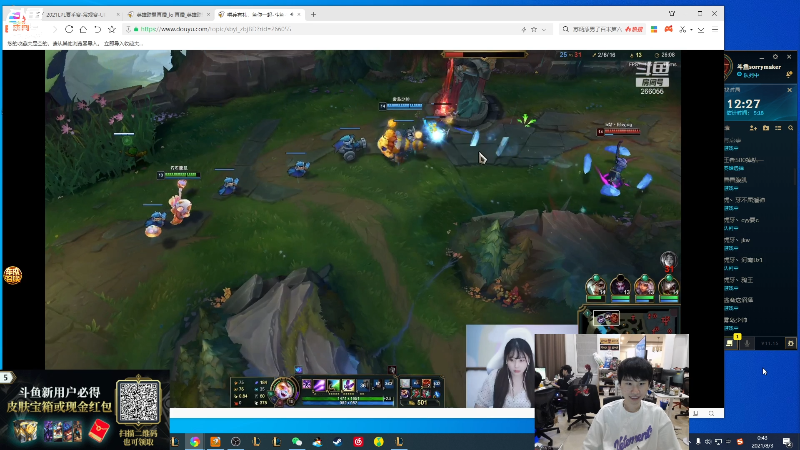
Task: Click the 12:27 queue timer
Action: [x=743, y=104]
